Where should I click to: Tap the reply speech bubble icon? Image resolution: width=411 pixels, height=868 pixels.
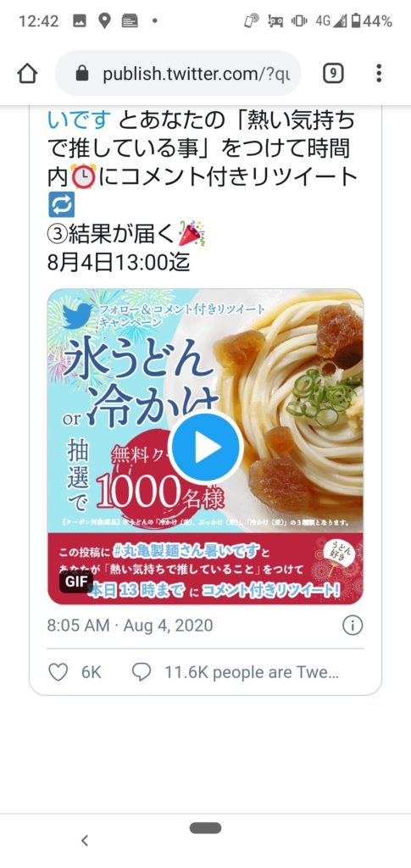click(142, 672)
